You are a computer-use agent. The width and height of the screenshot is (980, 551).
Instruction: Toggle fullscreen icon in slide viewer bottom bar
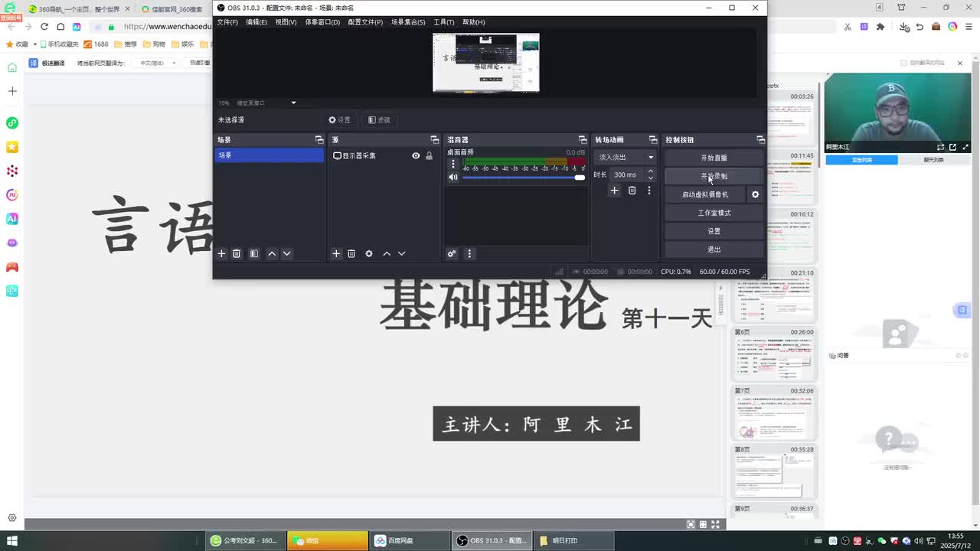pyautogui.click(x=716, y=524)
